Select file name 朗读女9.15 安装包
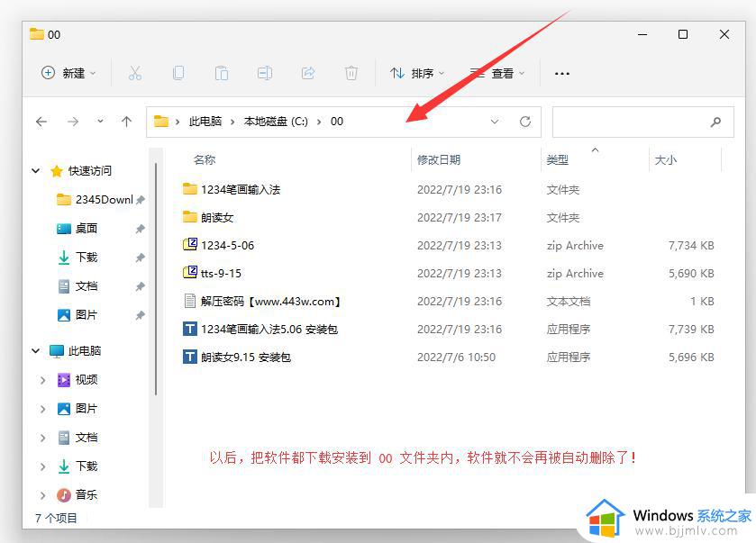756x543 pixels. coord(246,357)
